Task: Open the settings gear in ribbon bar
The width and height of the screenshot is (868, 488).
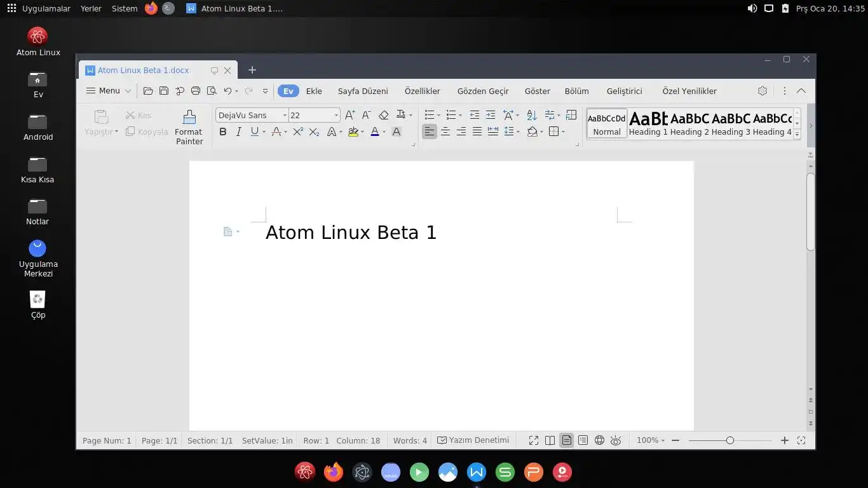Action: click(x=763, y=91)
